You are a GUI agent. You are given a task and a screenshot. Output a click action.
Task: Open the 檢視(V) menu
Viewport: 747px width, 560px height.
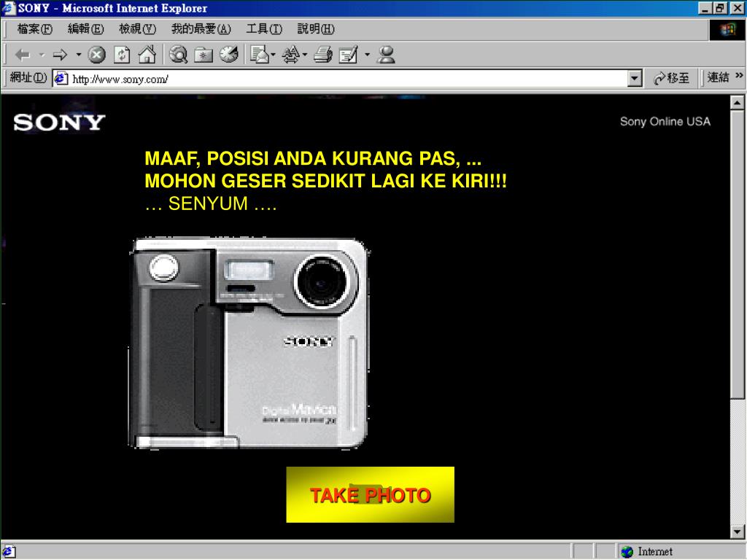(137, 29)
